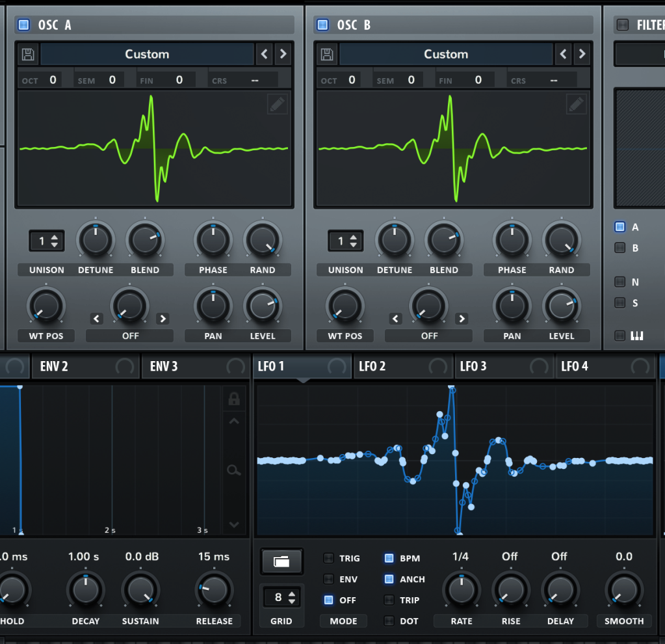Open OSC A wavetable edit pencil icon

278,104
